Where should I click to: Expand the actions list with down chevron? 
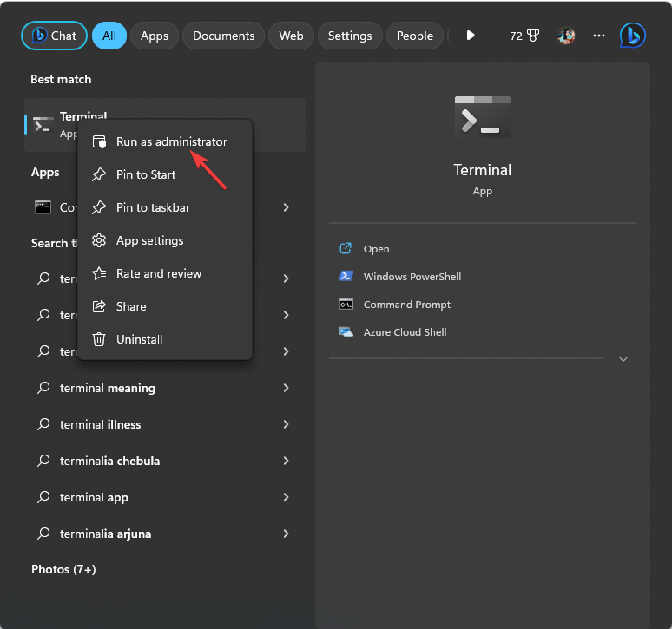pyautogui.click(x=623, y=359)
